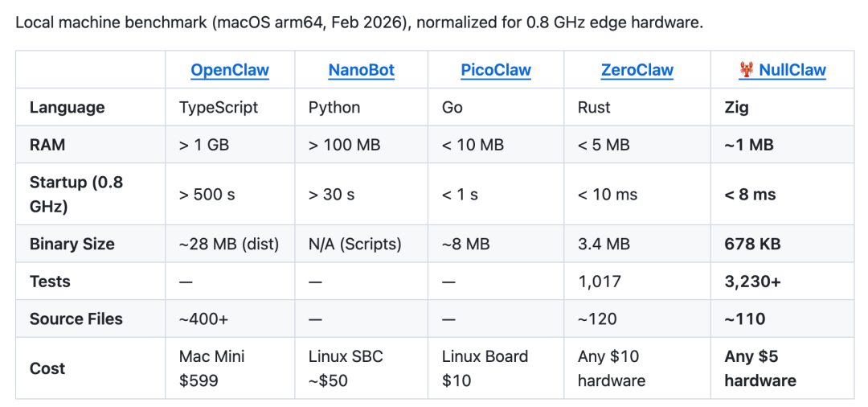Click the Language row header

pos(68,107)
